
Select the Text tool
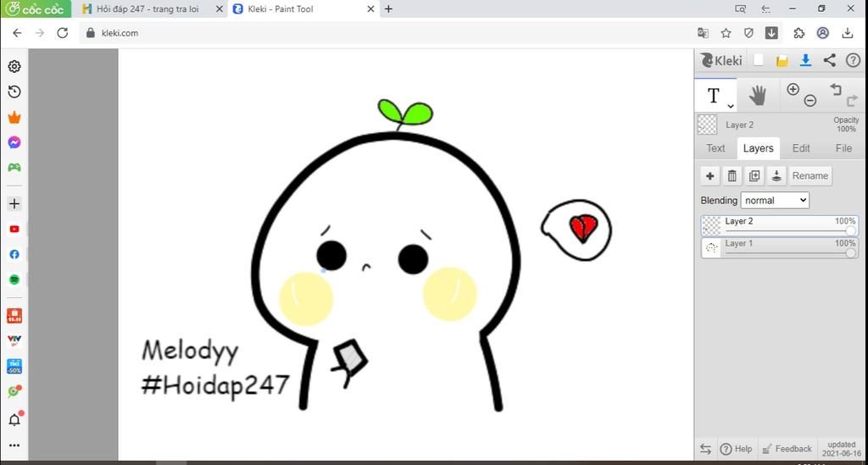click(714, 96)
